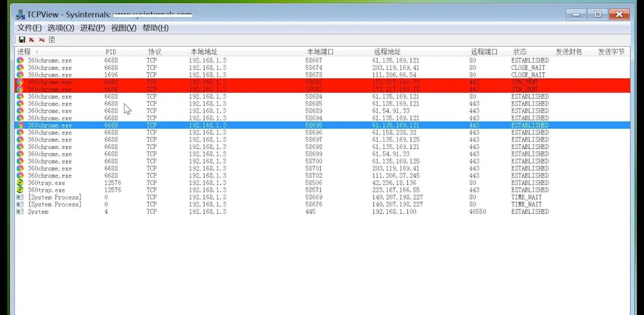
Task: Select the remote address 111.206.37.245 cell
Action: [x=396, y=176]
